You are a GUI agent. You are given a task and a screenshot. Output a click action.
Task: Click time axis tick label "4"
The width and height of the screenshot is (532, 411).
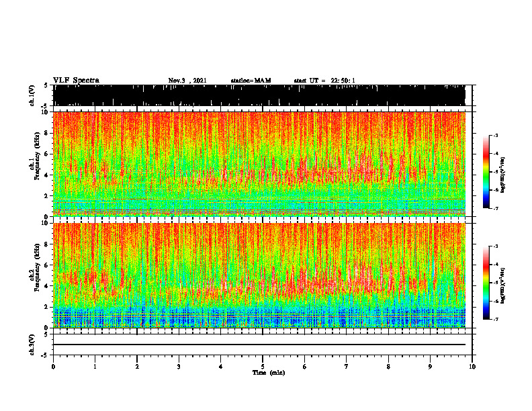click(221, 367)
